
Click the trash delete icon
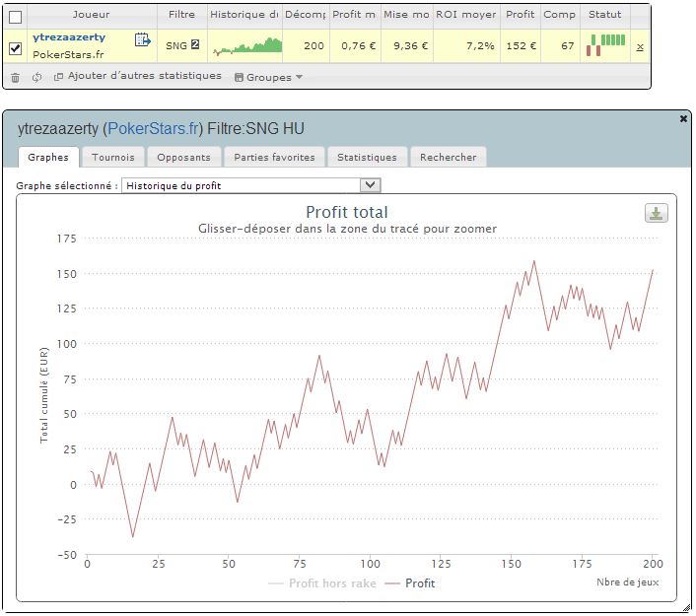coord(15,78)
